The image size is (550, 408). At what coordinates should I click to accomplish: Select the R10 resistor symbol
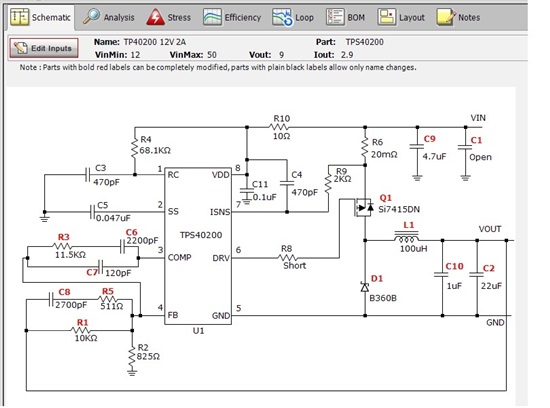(x=279, y=127)
